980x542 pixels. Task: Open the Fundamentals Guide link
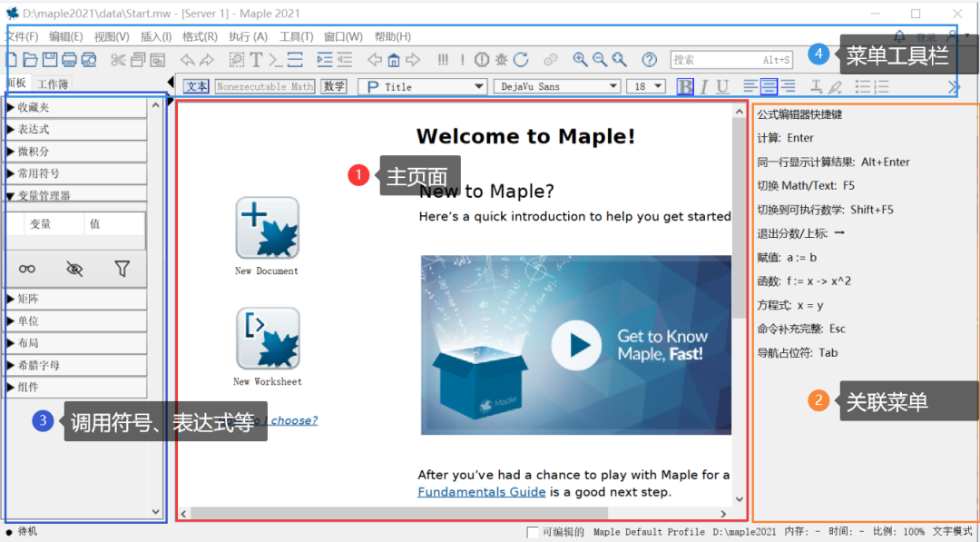[481, 491]
